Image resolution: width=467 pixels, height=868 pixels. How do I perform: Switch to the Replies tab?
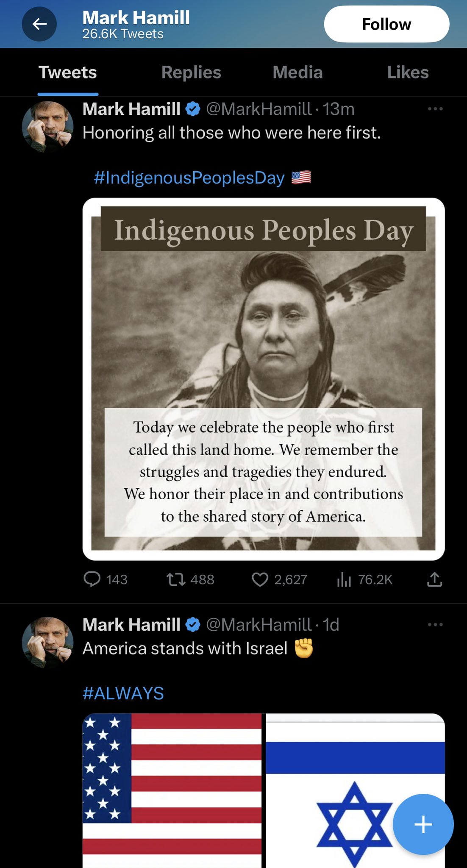pos(191,72)
